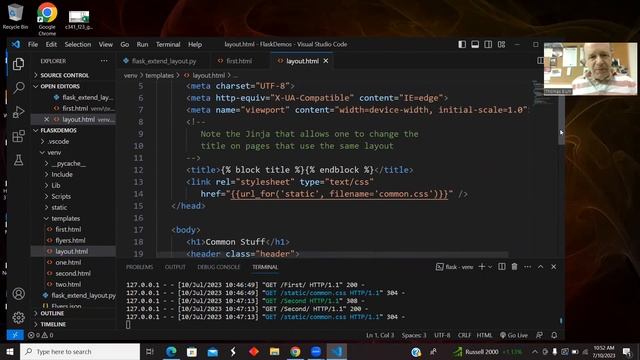Open the Accounts icon

(x=18, y=293)
